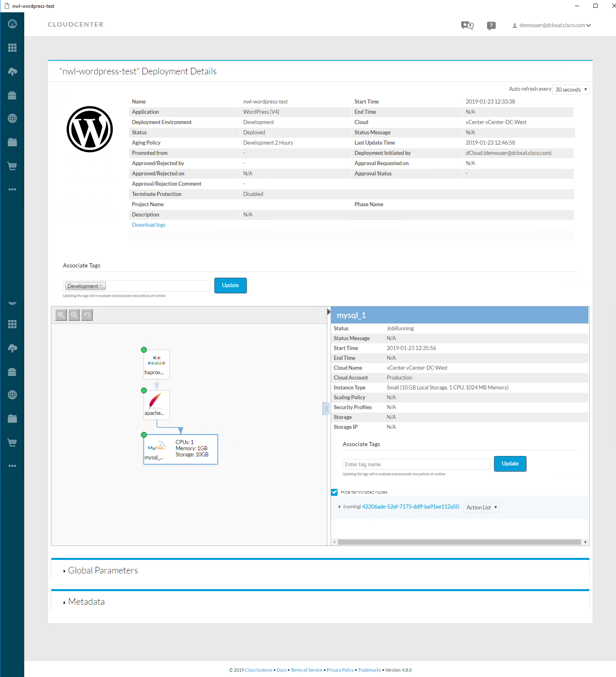Click the scrollbar left arrow in mysql_1 panel
The height and width of the screenshot is (677, 616).
click(x=334, y=542)
